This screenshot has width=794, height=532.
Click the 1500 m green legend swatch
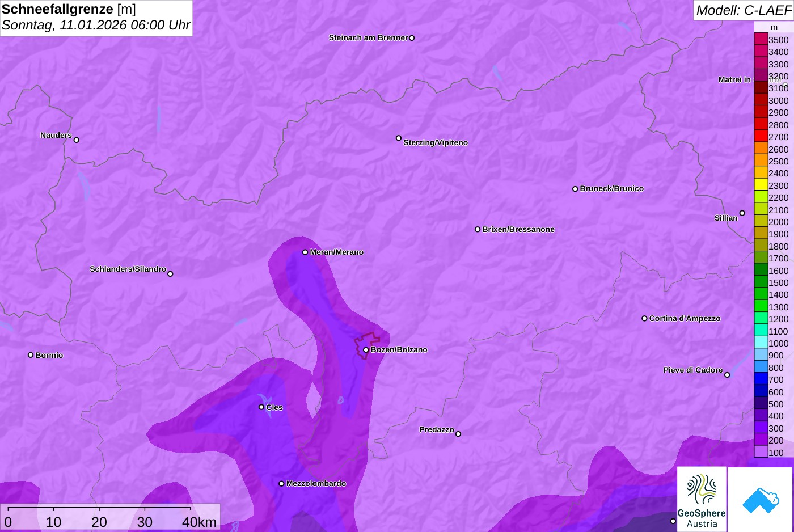pyautogui.click(x=761, y=282)
